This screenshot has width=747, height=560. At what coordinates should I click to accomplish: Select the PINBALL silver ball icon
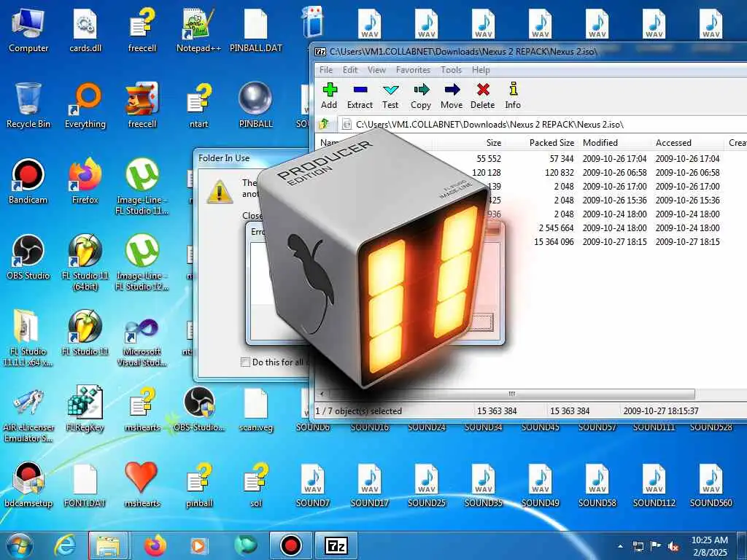256,106
